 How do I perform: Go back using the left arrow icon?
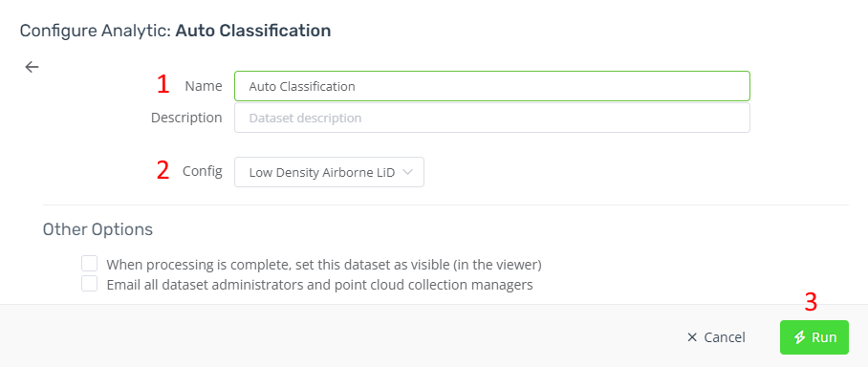(33, 67)
